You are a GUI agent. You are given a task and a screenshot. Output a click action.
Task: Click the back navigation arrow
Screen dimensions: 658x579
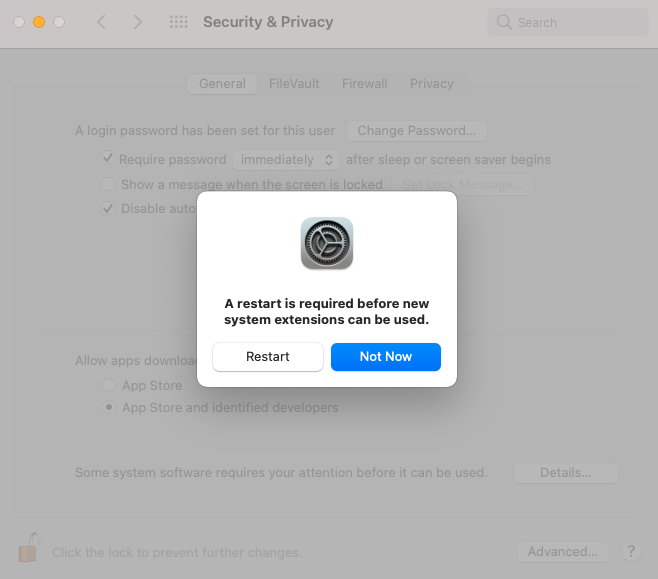click(101, 22)
